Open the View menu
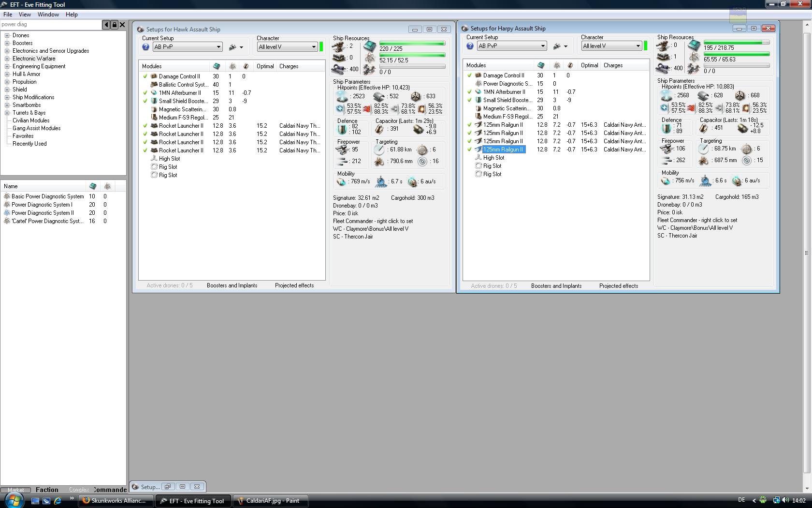This screenshot has width=812, height=508. point(25,15)
